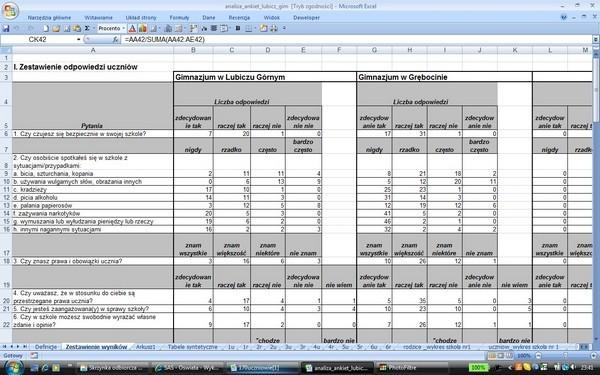This screenshot has height=375, width=600.
Task: Select the Definicje sheet tab
Action: 46,347
